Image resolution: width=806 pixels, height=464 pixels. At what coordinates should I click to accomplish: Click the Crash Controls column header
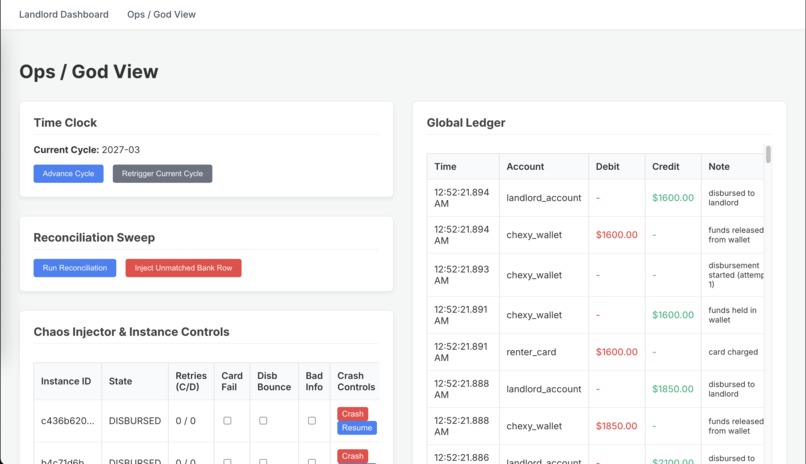(x=356, y=381)
